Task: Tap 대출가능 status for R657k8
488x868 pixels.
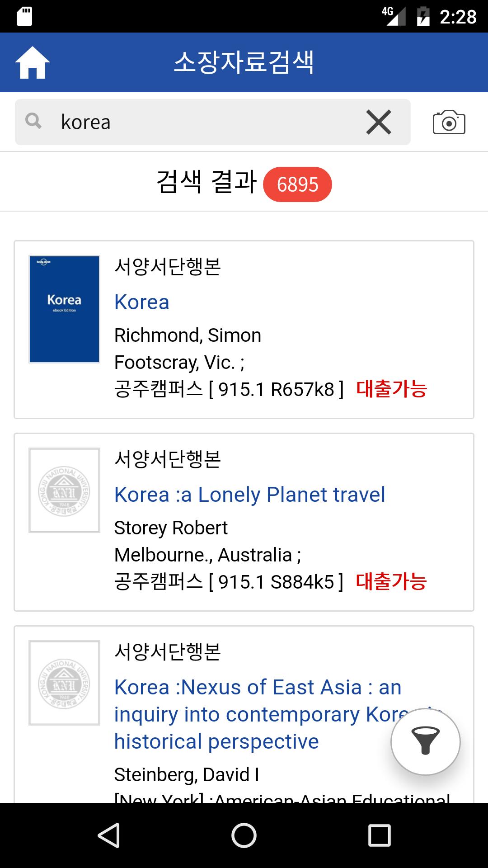Action: coord(391,389)
